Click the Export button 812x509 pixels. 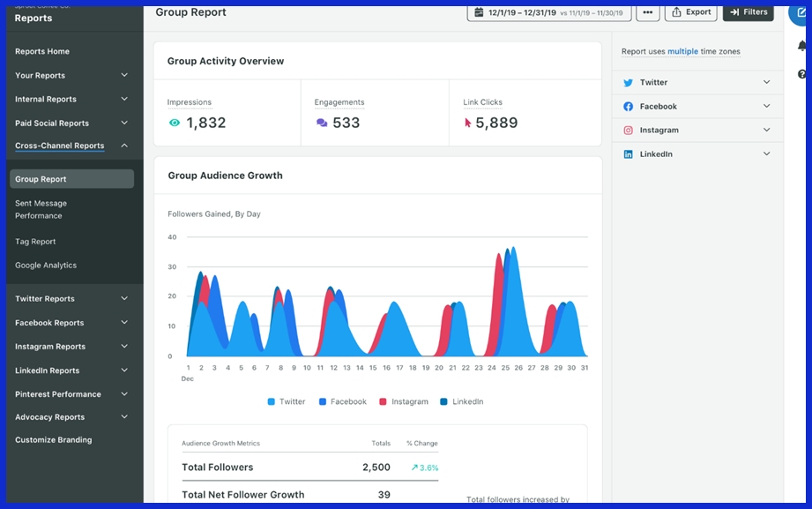(x=691, y=12)
